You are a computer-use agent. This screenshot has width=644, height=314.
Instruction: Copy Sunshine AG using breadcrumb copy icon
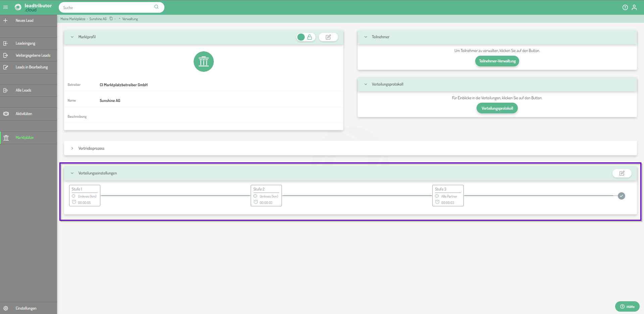pyautogui.click(x=111, y=19)
